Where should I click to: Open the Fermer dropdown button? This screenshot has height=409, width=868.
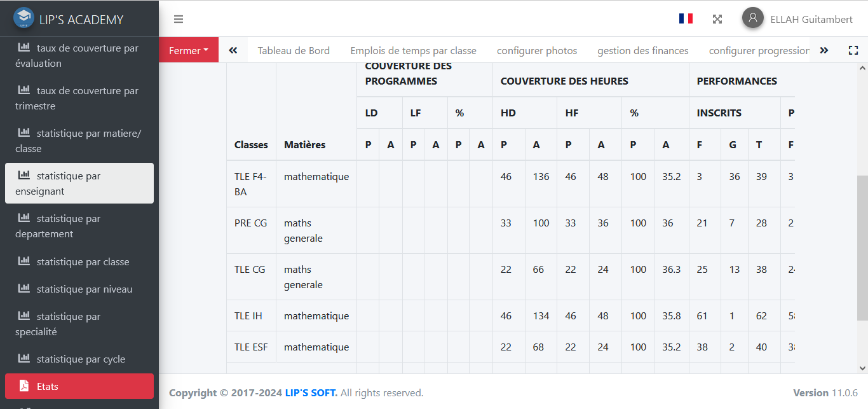189,50
